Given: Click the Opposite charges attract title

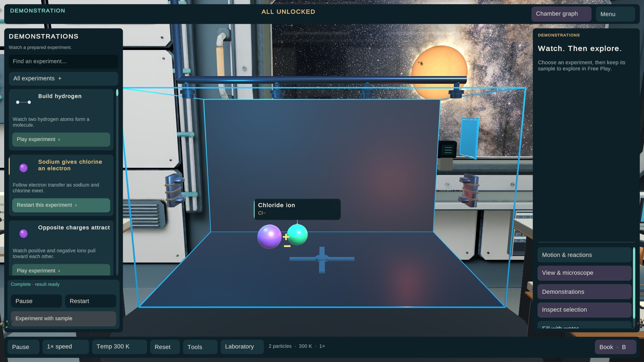Looking at the screenshot, I should point(74,228).
